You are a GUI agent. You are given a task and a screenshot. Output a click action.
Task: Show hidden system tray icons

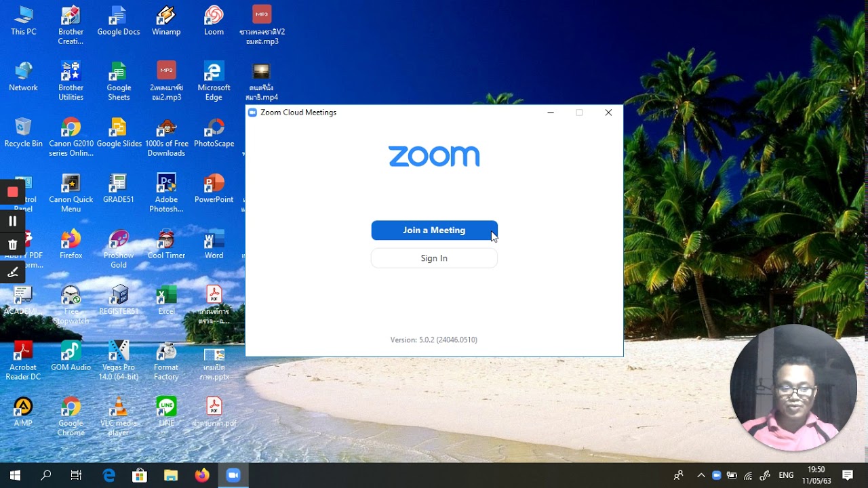click(x=701, y=475)
